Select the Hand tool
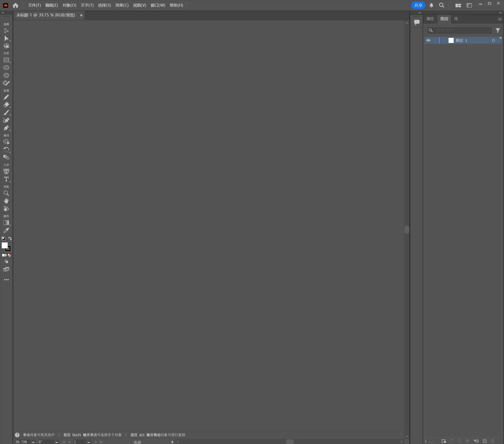Screen dimensions: 504x444 6,201
